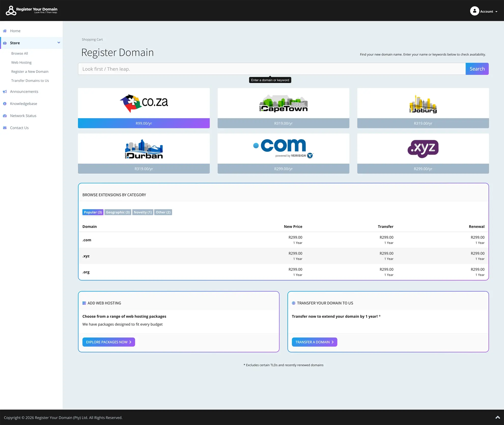The height and width of the screenshot is (425, 504).
Task: Click the Transfer Your Domain globe icon
Action: tap(293, 303)
